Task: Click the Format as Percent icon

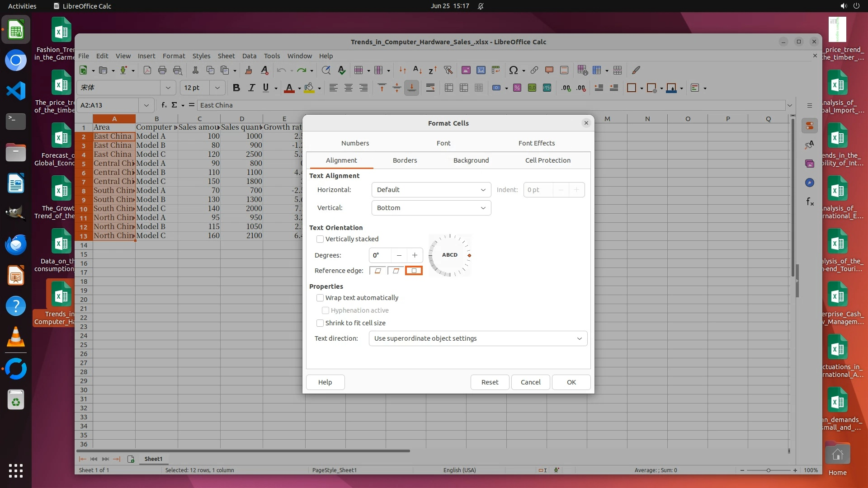Action: click(x=517, y=88)
